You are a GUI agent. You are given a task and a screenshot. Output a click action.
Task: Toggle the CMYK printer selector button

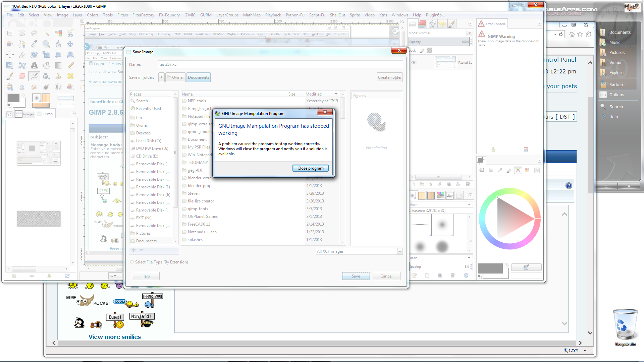[x=491, y=170]
